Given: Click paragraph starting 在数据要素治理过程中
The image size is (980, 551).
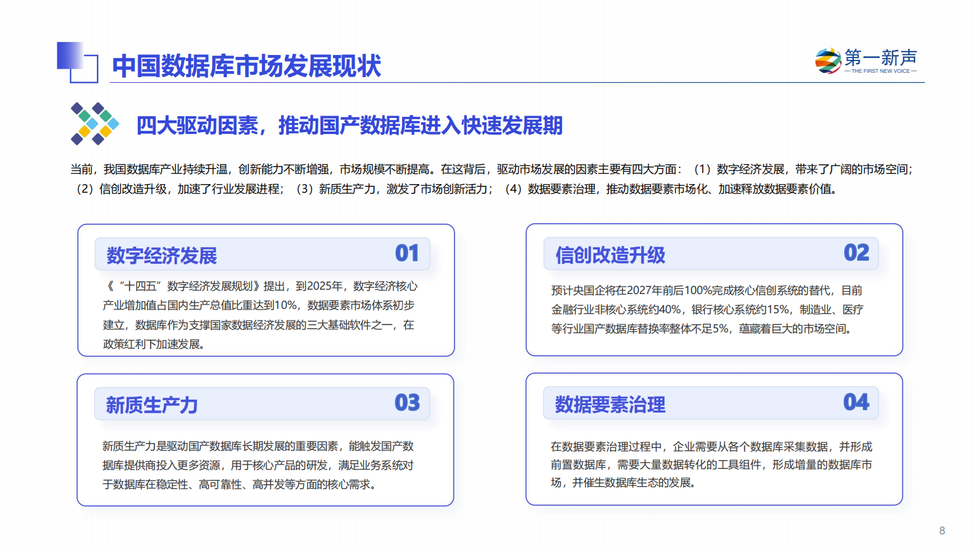Looking at the screenshot, I should [x=712, y=465].
